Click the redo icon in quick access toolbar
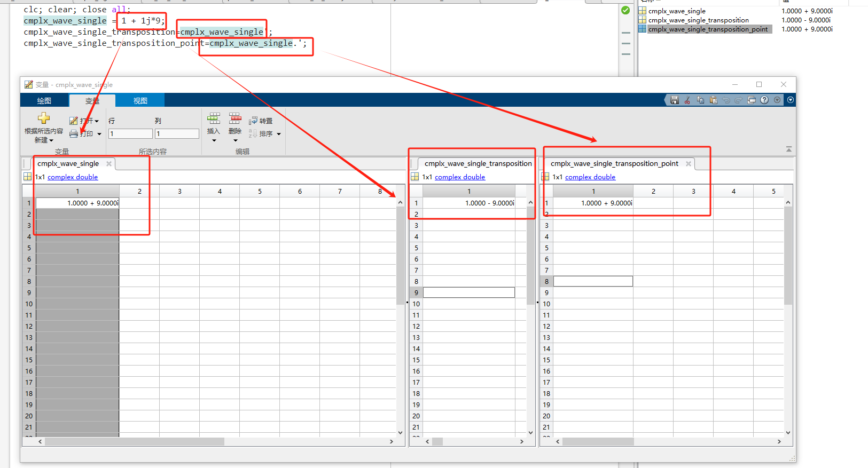Image resolution: width=868 pixels, height=468 pixels. pos(739,100)
